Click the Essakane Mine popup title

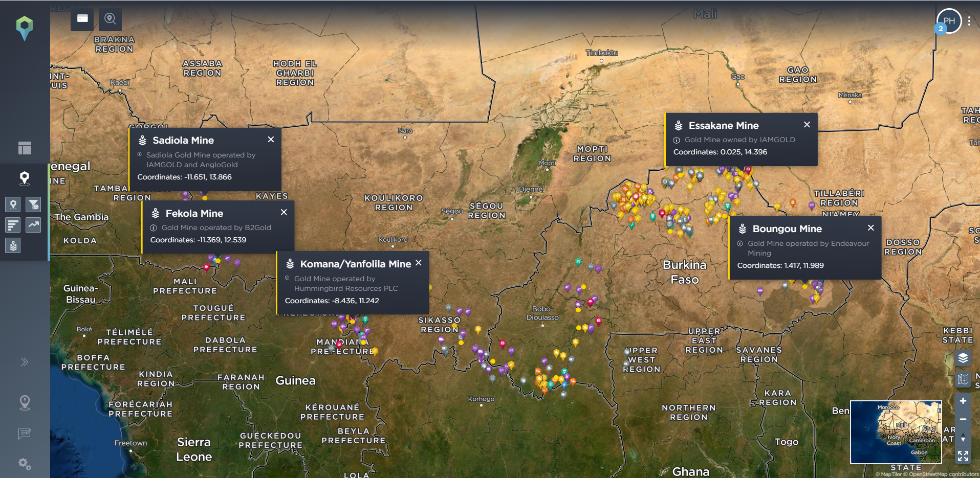(724, 125)
